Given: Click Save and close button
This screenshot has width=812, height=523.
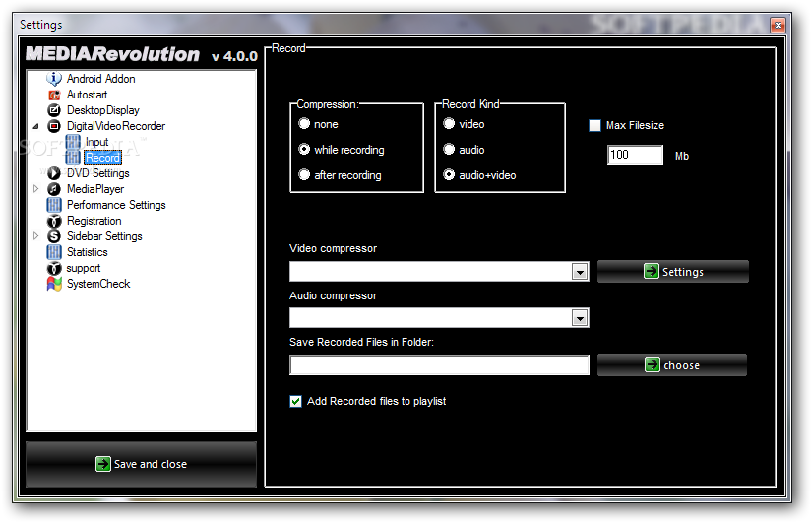Looking at the screenshot, I should coord(141,464).
